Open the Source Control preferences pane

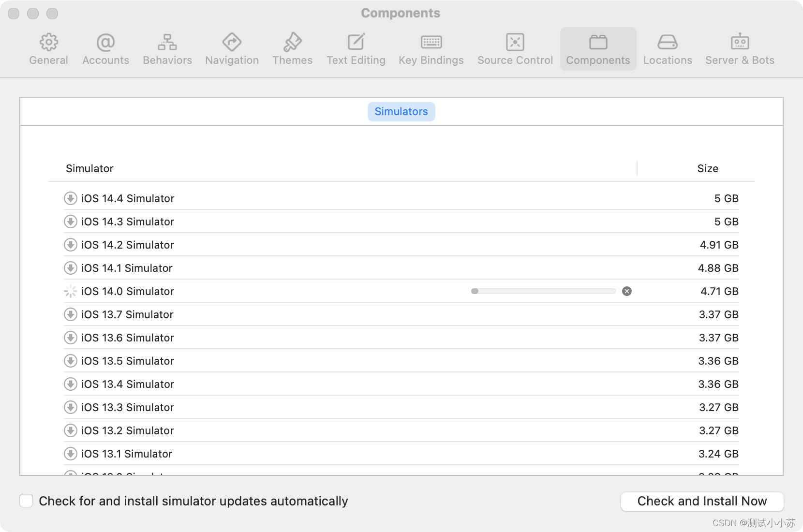coord(515,49)
